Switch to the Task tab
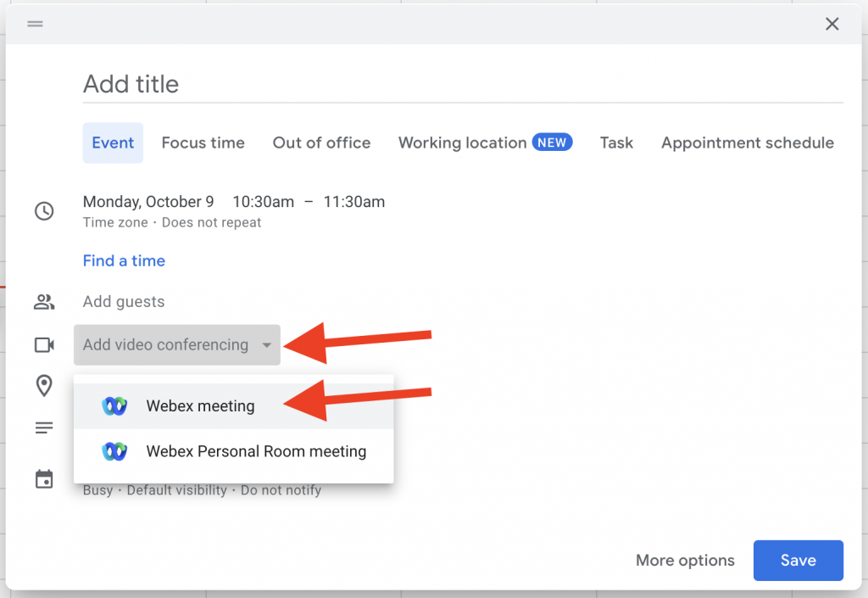868x598 pixels. (617, 143)
